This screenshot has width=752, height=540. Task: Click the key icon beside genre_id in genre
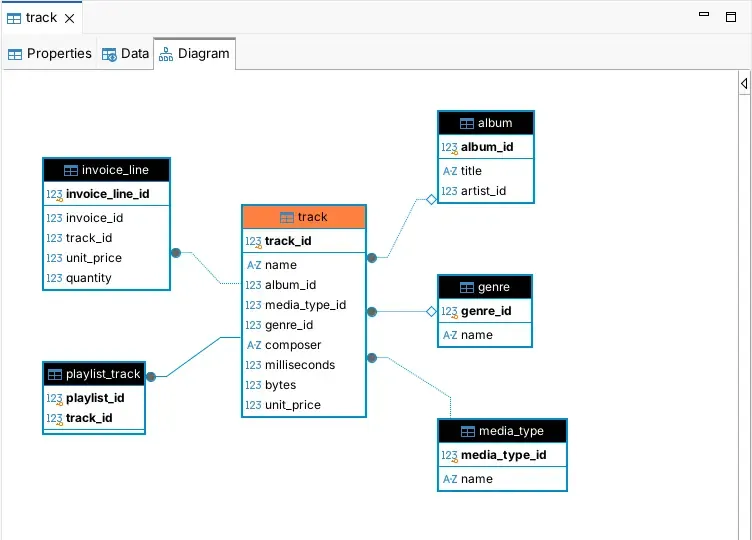click(449, 312)
